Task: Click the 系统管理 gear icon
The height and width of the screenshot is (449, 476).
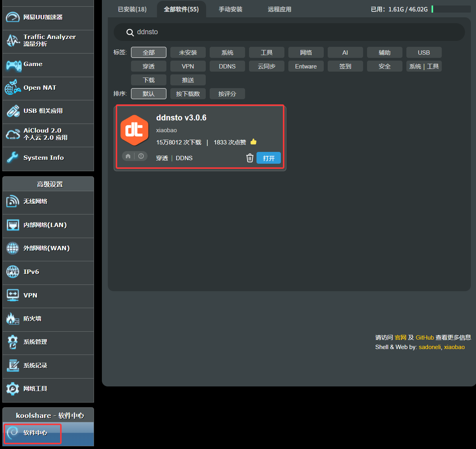Action: coord(13,342)
